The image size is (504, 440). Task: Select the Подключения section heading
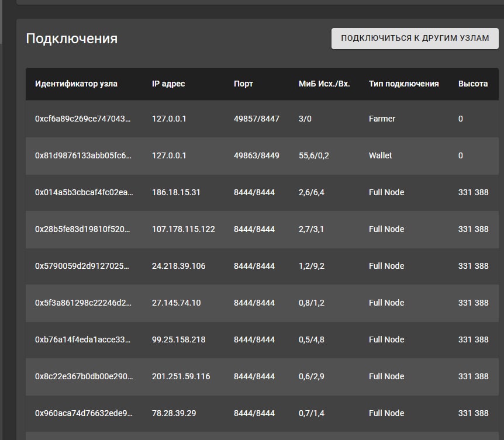tap(72, 39)
